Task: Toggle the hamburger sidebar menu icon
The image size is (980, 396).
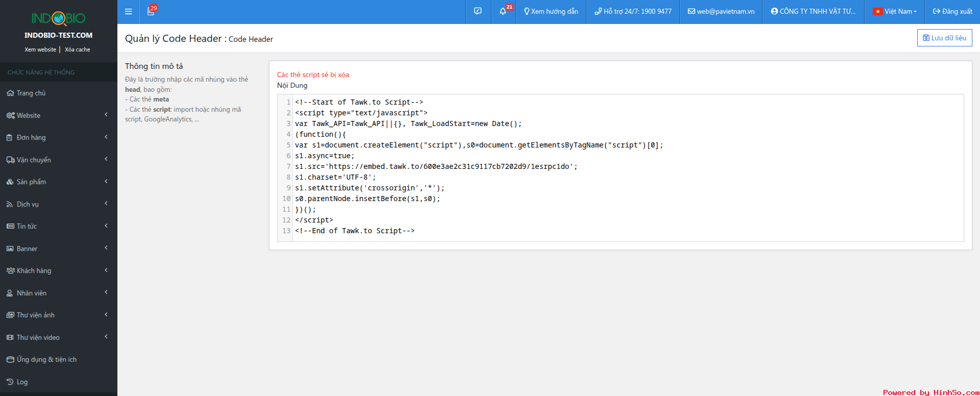Action: [x=129, y=12]
